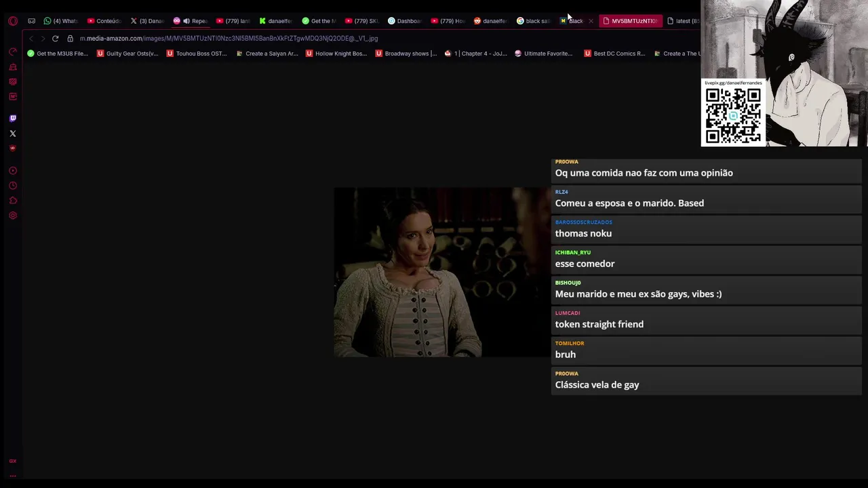Image resolution: width=868 pixels, height=488 pixels.
Task: Click the GX corner logo at sidebar bottom
Action: (13, 461)
